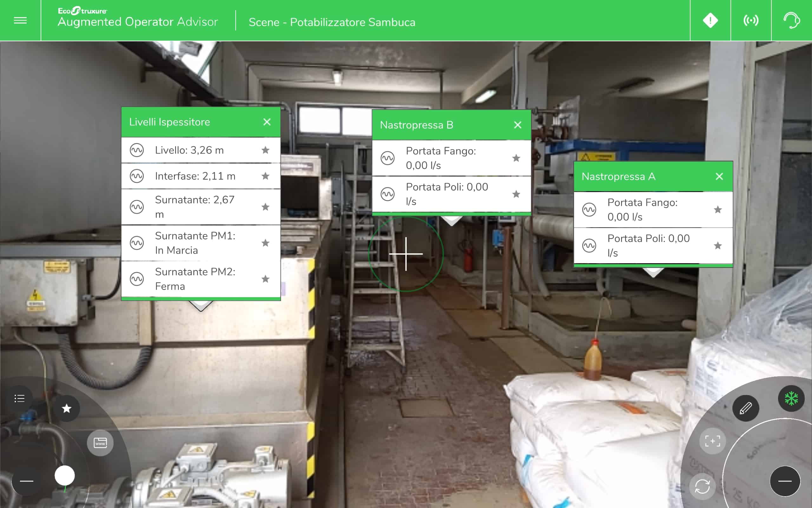Select the Nastropressa B panel header
This screenshot has height=508, width=812.
451,125
